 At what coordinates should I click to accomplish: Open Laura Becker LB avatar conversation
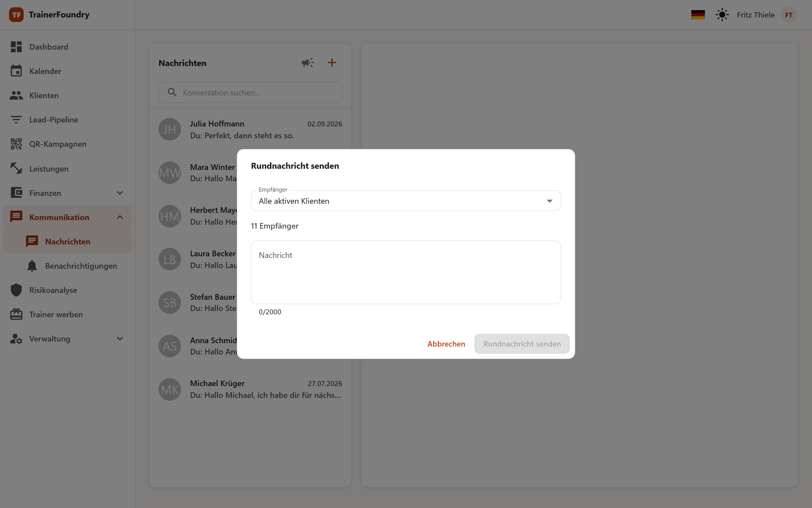click(x=170, y=259)
